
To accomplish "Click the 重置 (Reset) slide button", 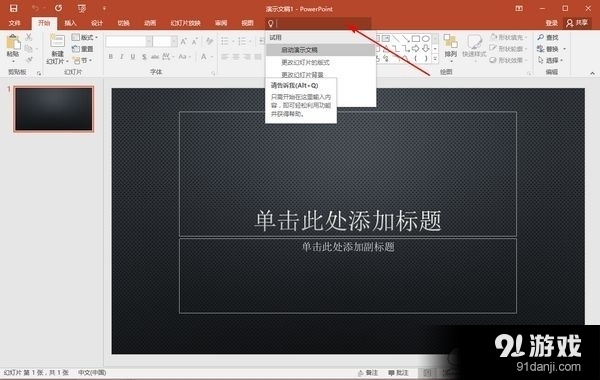I will pos(83,49).
